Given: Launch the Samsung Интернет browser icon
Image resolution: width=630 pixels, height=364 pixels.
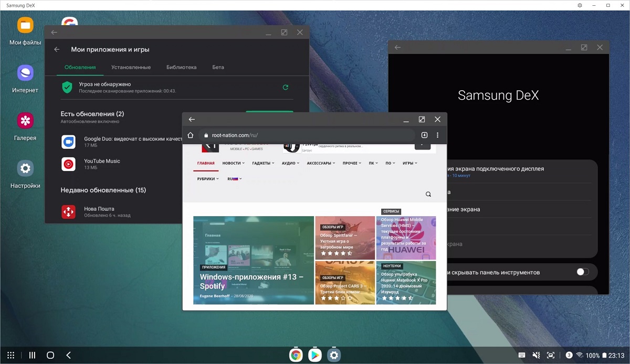Looking at the screenshot, I should coord(25,72).
